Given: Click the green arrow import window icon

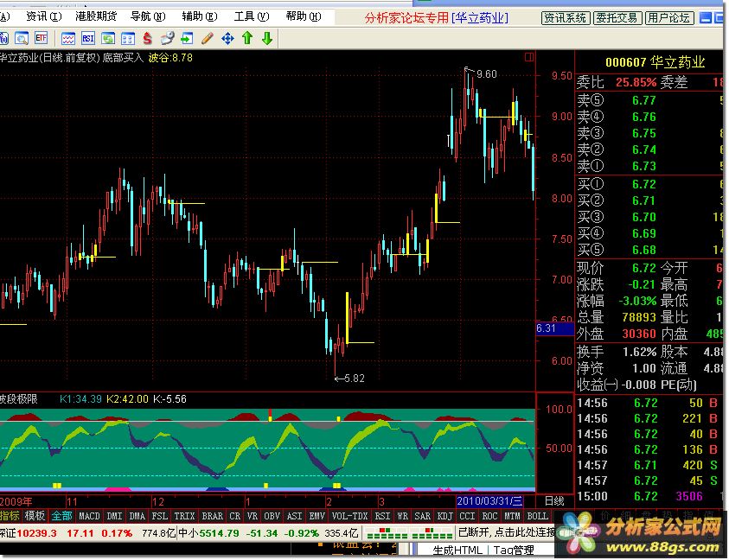Looking at the screenshot, I should 187,39.
